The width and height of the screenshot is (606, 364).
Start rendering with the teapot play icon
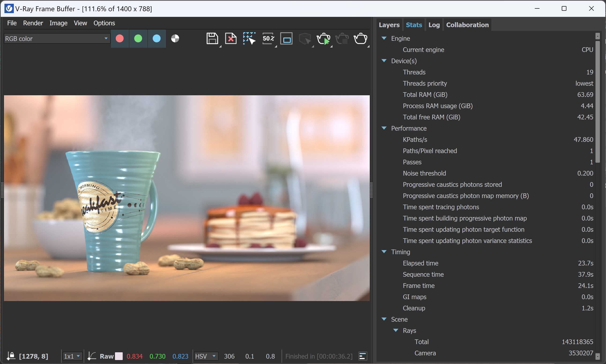point(323,39)
